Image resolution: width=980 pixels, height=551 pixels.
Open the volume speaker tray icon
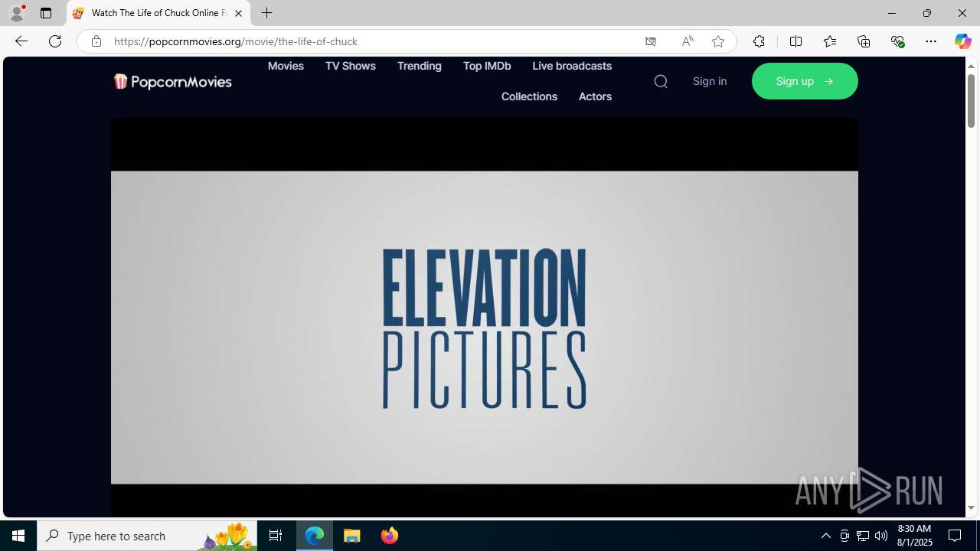(x=881, y=536)
